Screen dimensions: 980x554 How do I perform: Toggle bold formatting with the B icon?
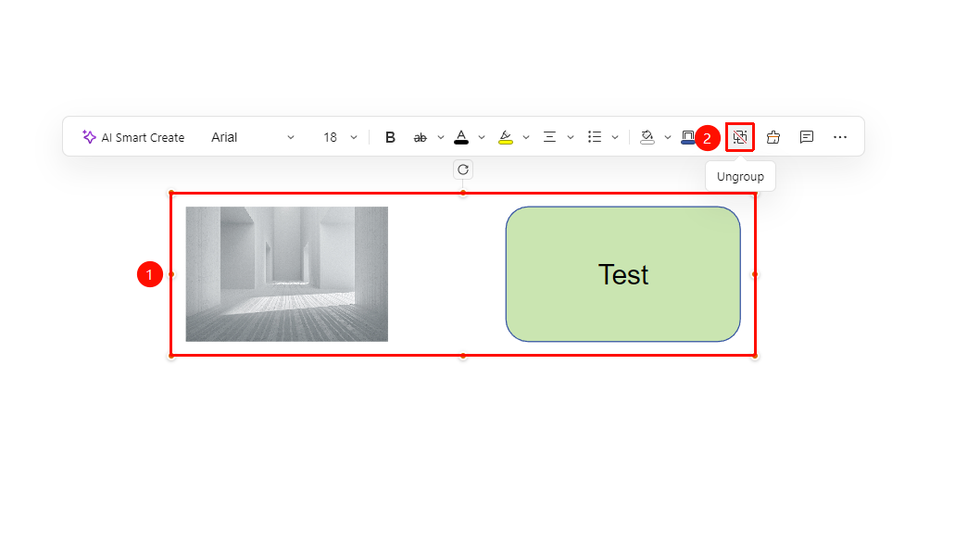[x=390, y=137]
